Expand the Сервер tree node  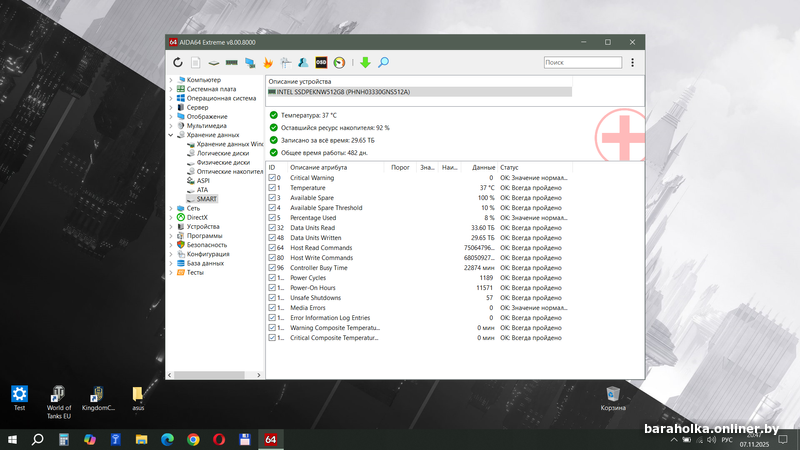coord(171,108)
